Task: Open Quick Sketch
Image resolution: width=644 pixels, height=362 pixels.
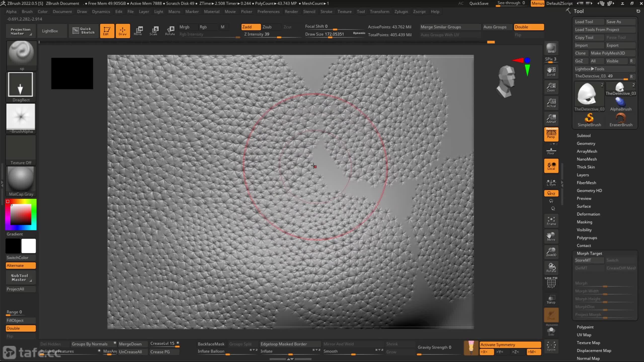Action: pos(84,31)
